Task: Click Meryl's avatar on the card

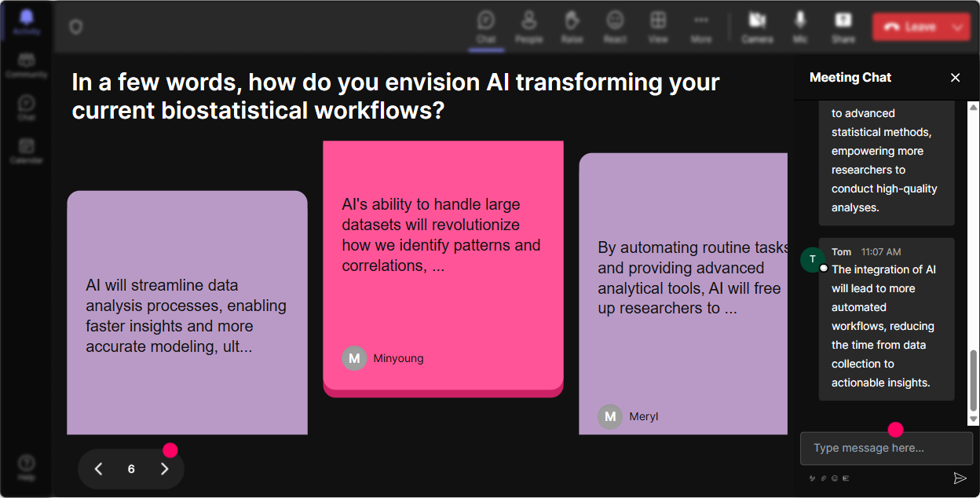Action: [610, 416]
